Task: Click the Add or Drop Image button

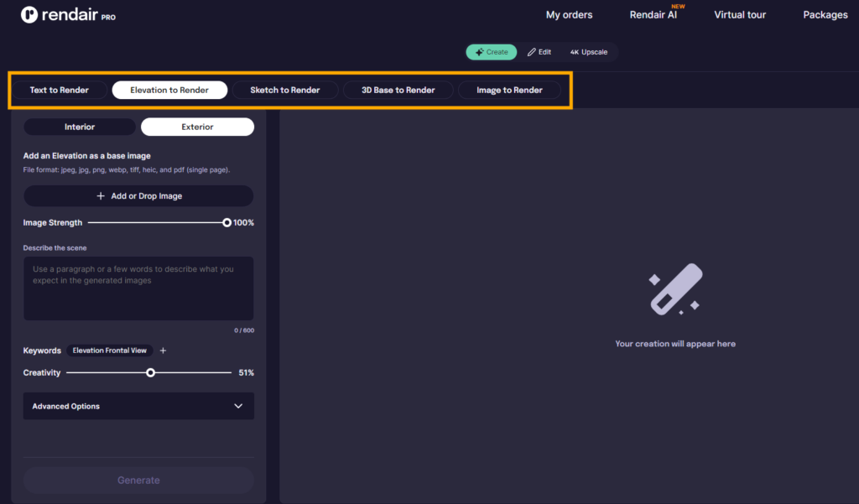Action: (138, 196)
